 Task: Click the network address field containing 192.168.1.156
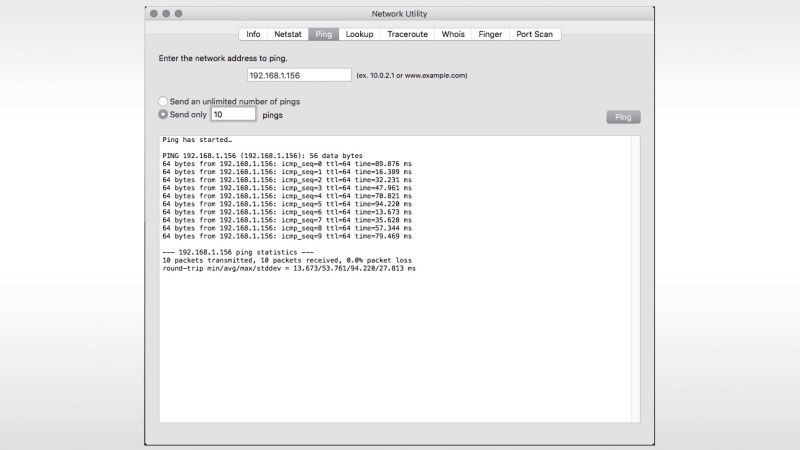299,75
